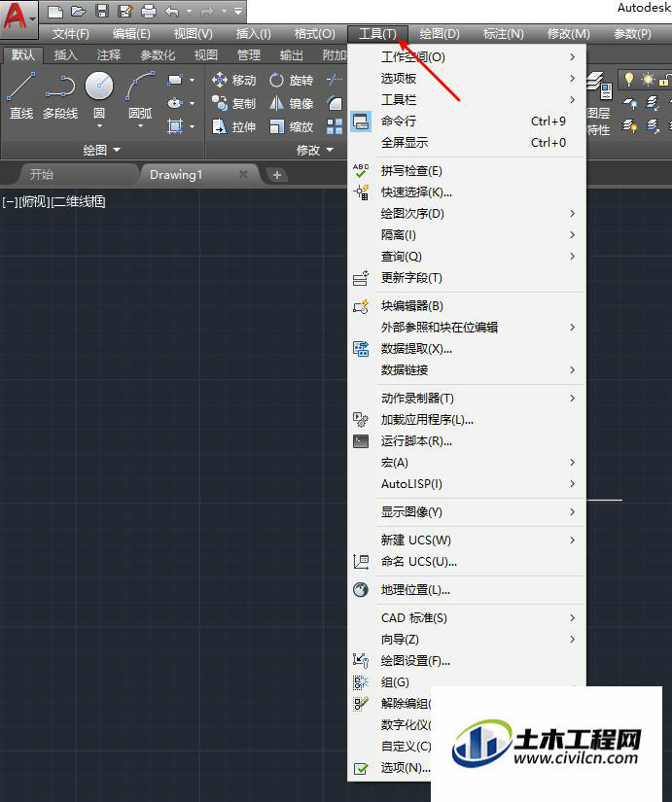Click the 俯视 view control label
Screen dimensions: 672x802
[34, 201]
